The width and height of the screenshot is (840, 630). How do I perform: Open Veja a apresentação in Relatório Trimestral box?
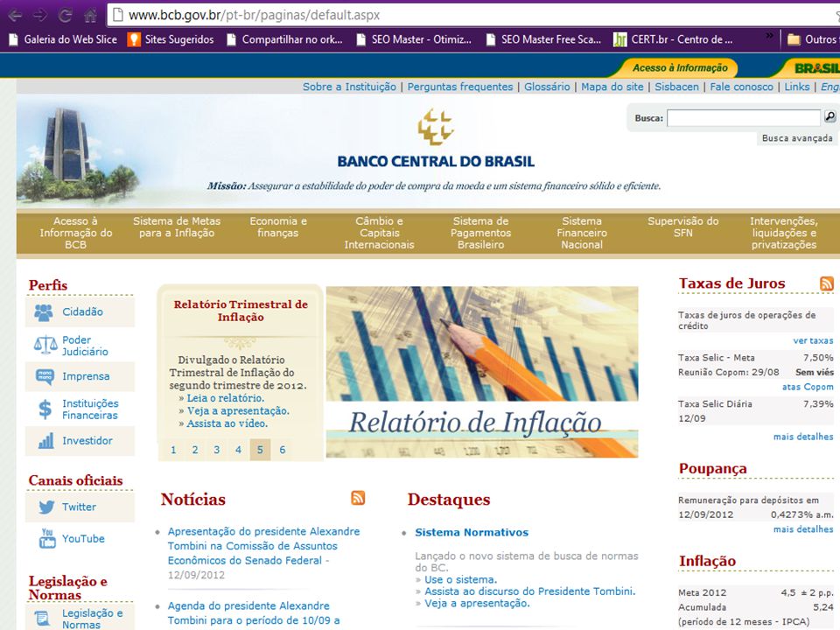tap(238, 411)
